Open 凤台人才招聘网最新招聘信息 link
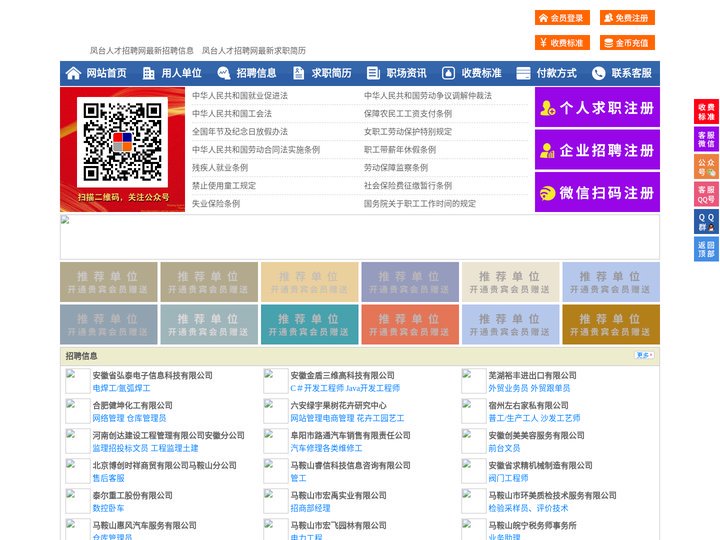 pyautogui.click(x=141, y=51)
